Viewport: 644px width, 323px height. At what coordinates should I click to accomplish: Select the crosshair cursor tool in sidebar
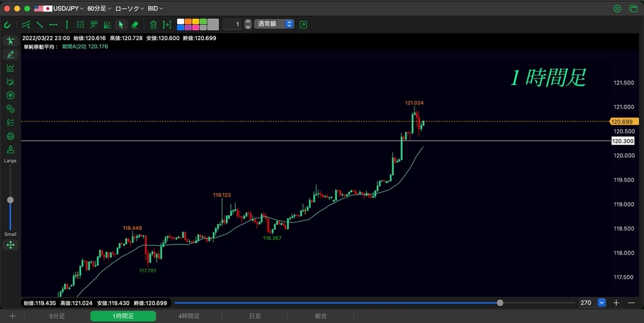(10, 41)
